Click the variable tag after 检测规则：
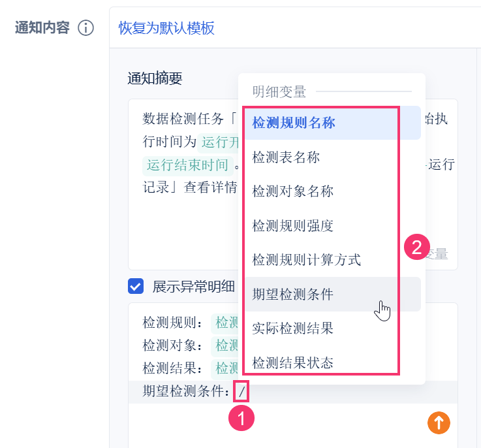481x448 pixels. pos(225,323)
